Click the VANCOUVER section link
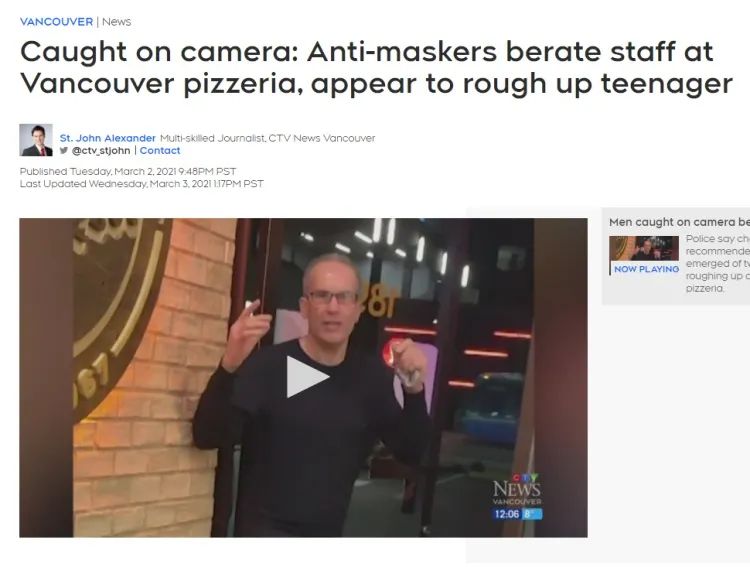The image size is (750, 567). pyautogui.click(x=56, y=22)
